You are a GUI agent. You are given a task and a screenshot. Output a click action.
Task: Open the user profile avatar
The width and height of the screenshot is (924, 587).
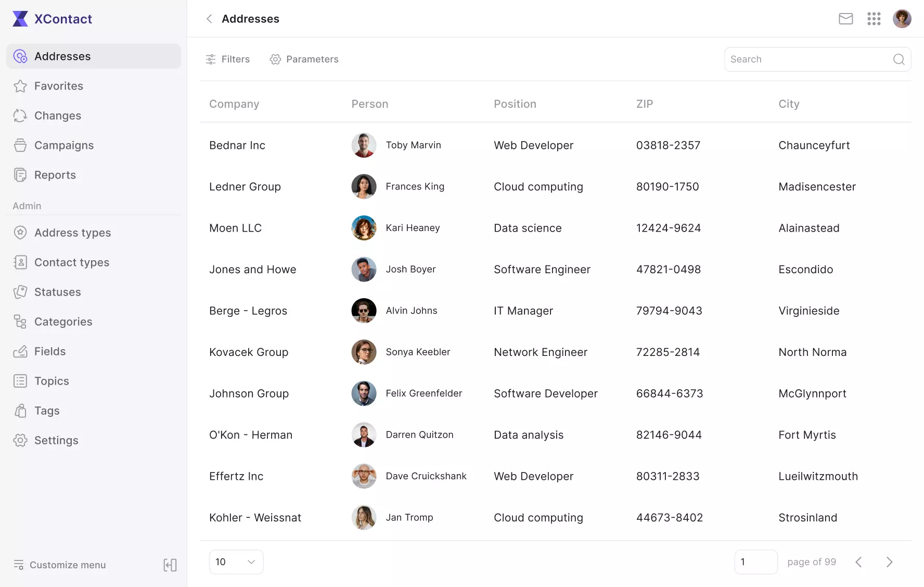[x=902, y=19]
